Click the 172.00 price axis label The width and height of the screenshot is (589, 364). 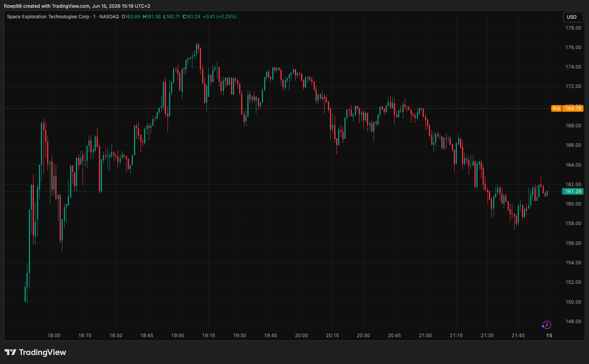[573, 86]
